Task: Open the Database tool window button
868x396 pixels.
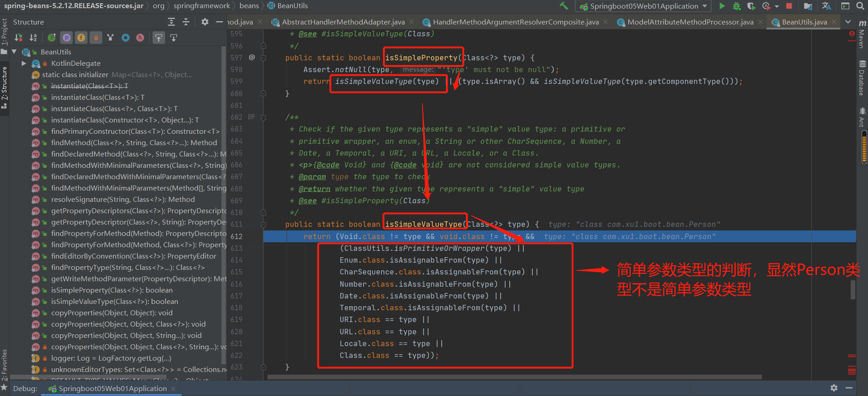Action: [x=862, y=78]
